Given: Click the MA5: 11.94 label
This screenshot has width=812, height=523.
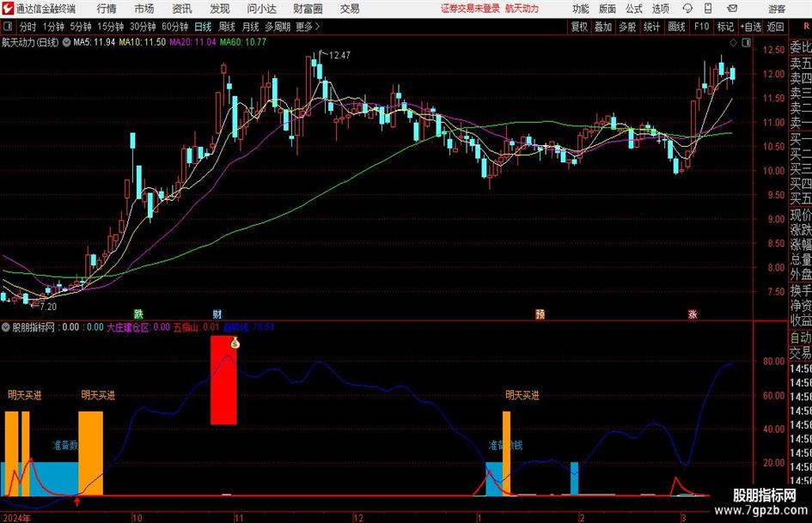Looking at the screenshot, I should [95, 42].
